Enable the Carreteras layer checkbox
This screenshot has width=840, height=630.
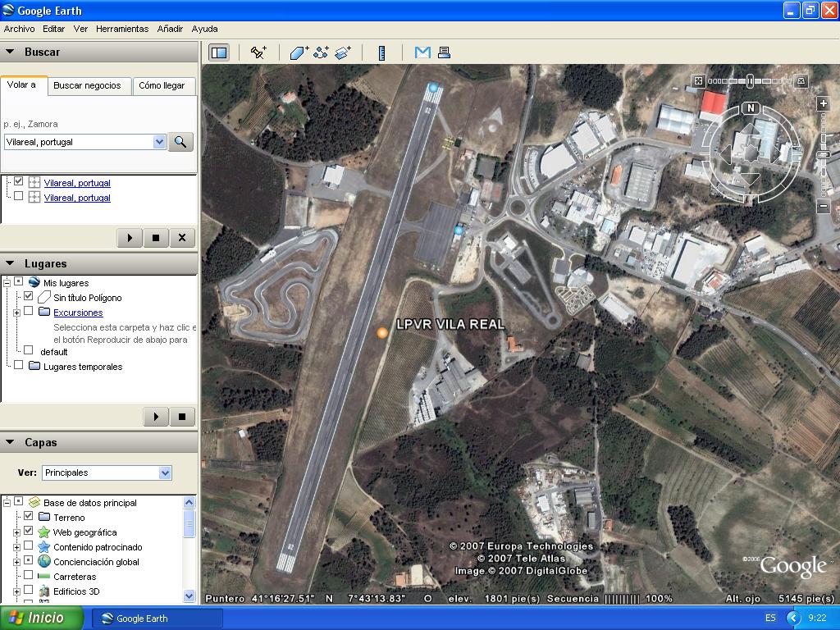(x=29, y=576)
